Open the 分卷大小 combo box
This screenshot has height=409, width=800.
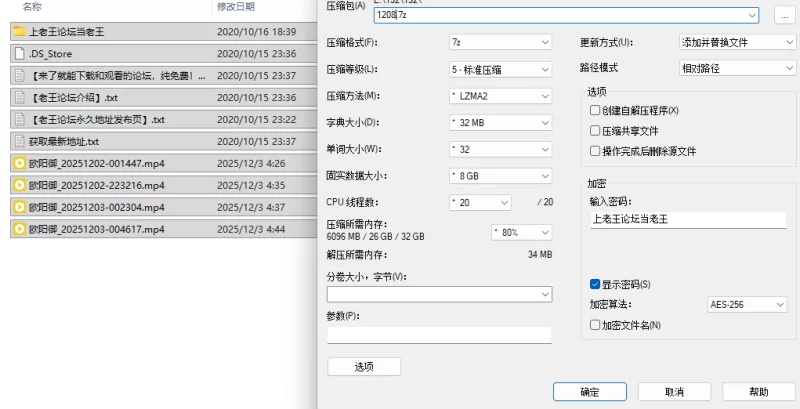pyautogui.click(x=439, y=294)
